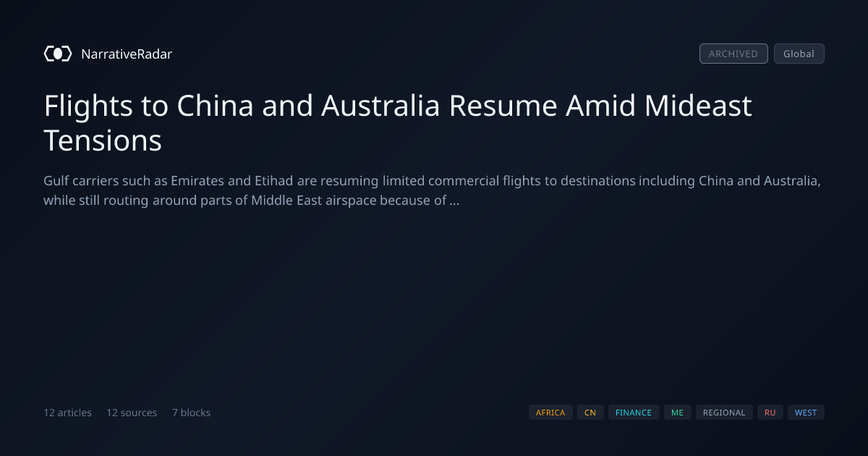Click the Gulf carriers summary paragraph
The image size is (868, 456).
tap(432, 190)
